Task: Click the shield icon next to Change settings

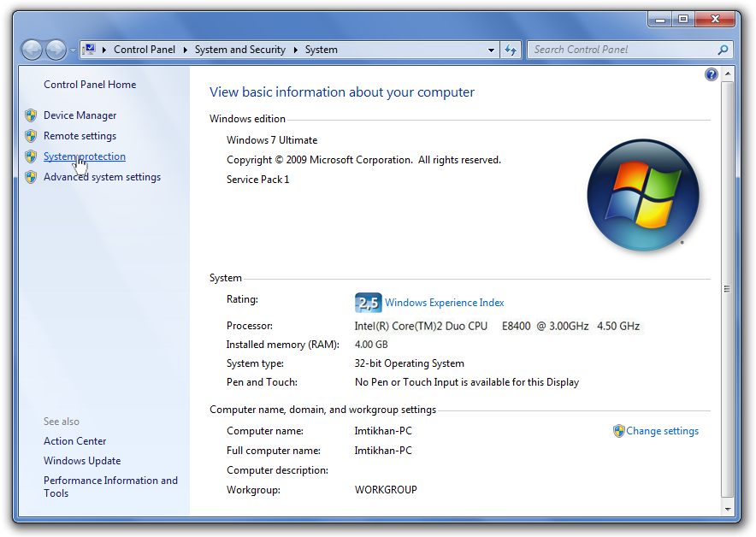Action: click(618, 431)
